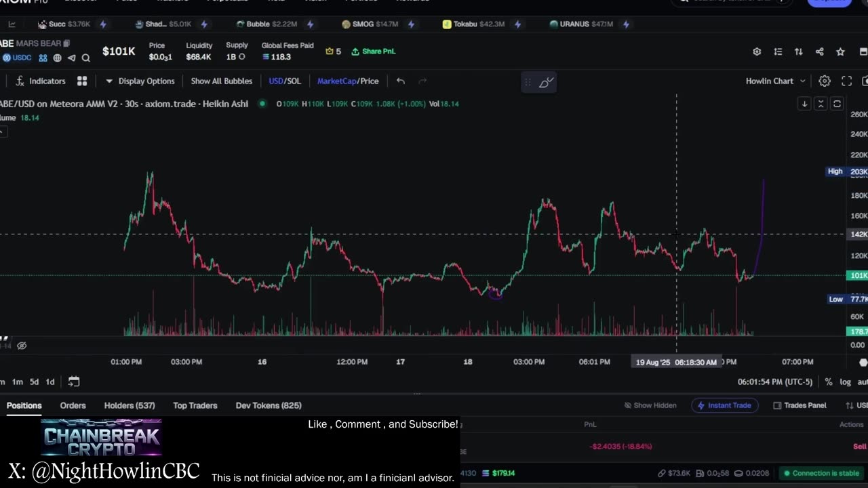
Task: Open the 06:01:54 PM (UTC-5) timezone menu
Action: [x=774, y=382]
